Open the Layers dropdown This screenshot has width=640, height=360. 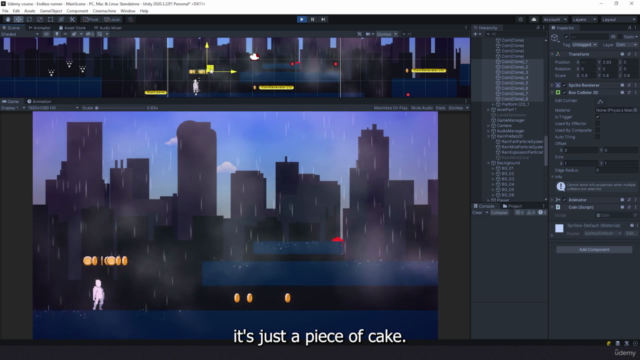(x=584, y=19)
